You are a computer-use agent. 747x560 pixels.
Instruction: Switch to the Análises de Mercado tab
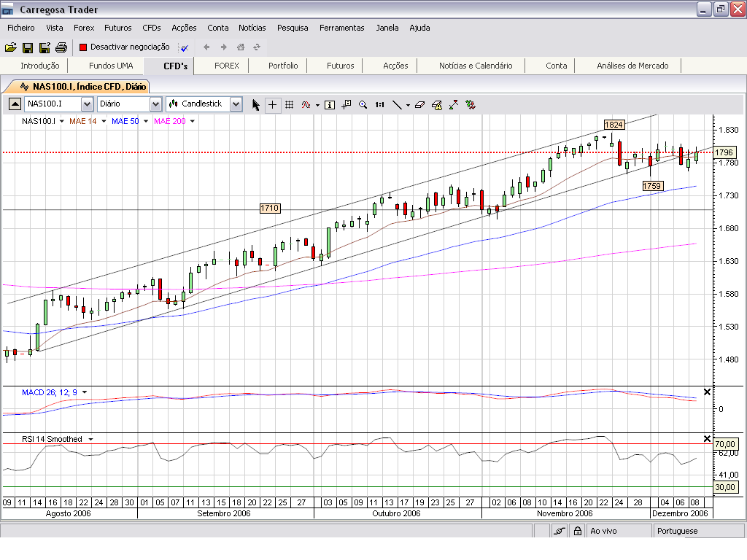[x=632, y=66]
